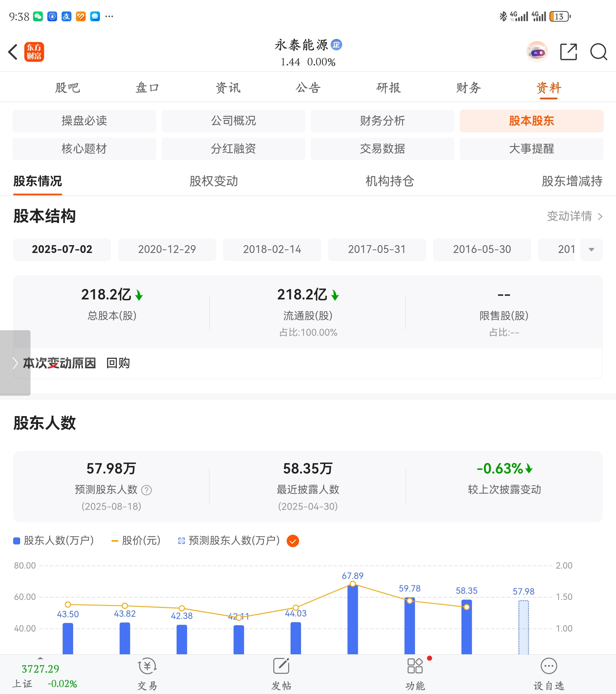Tap the blue chat bubble status icon
Viewport: 616px width, 694px height.
click(95, 16)
